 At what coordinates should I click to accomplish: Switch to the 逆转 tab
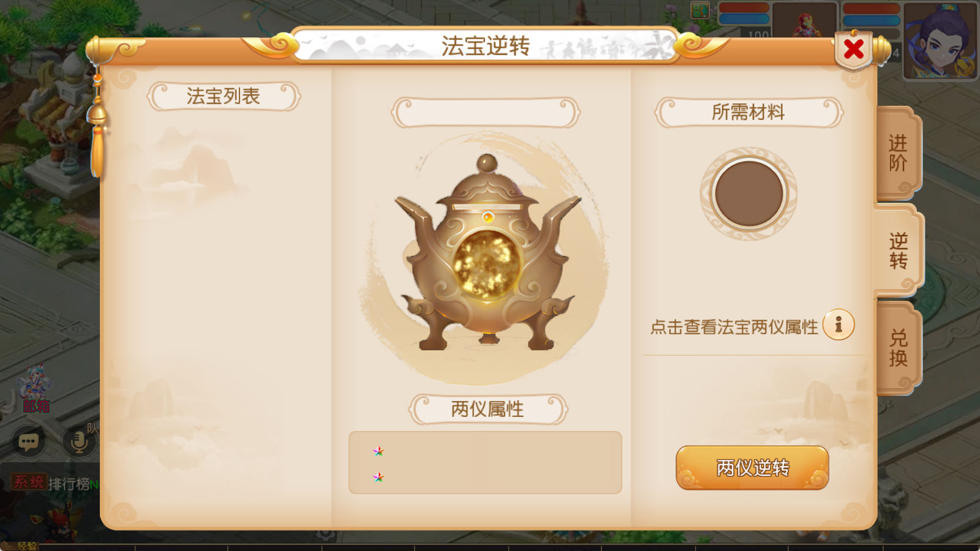point(898,251)
